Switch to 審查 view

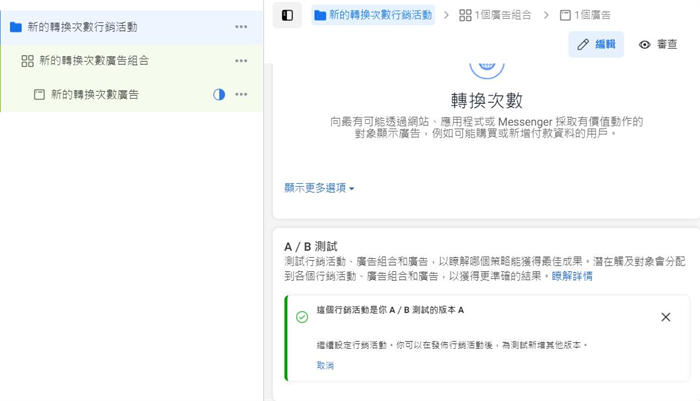click(658, 44)
